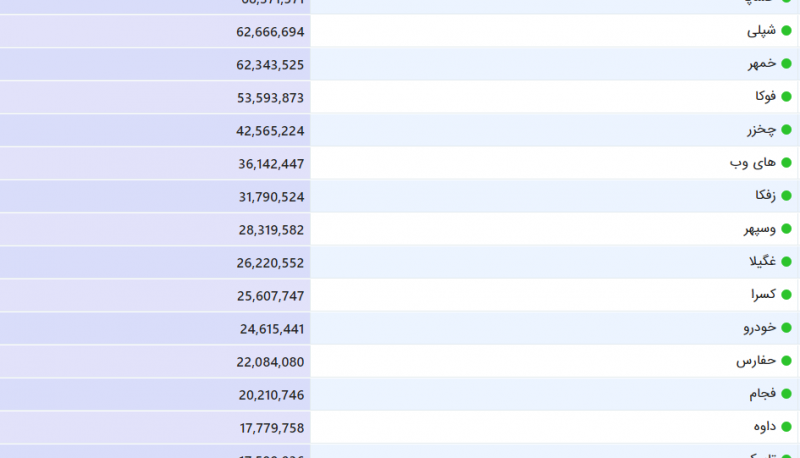Click the value 24,615,441
This screenshot has height=458, width=800.
[x=272, y=329]
